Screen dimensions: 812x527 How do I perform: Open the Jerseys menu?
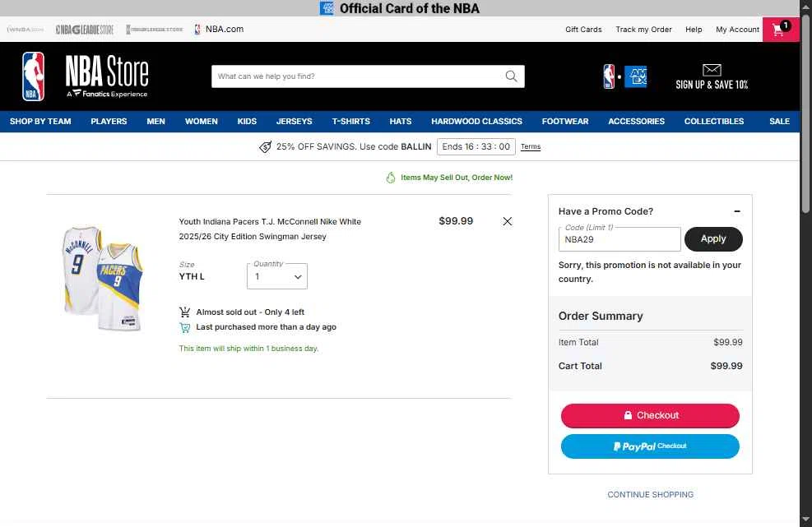tap(295, 121)
